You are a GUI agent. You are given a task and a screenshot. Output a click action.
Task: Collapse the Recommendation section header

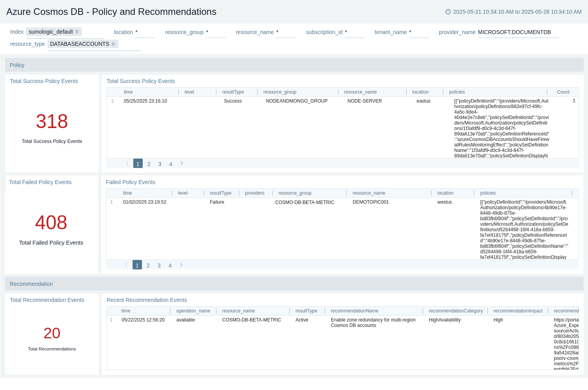(x=294, y=284)
